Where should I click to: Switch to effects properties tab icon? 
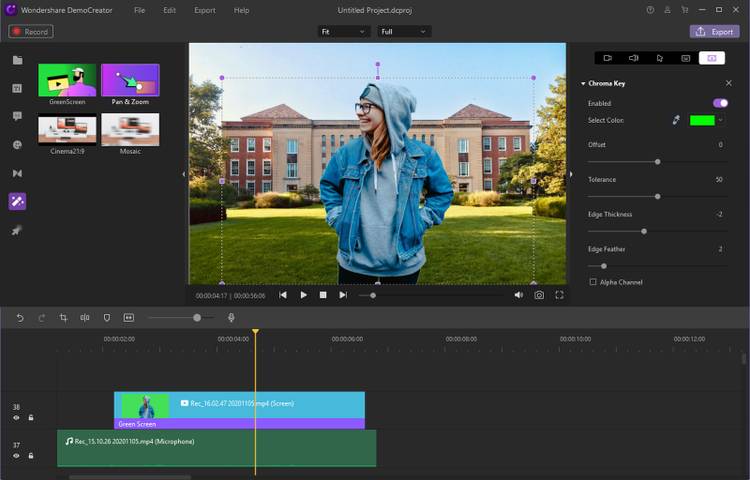712,58
